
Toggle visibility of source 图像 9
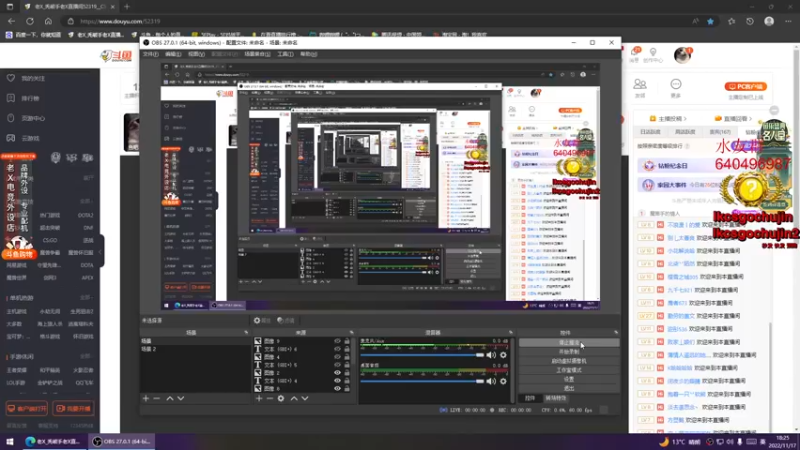coord(337,341)
